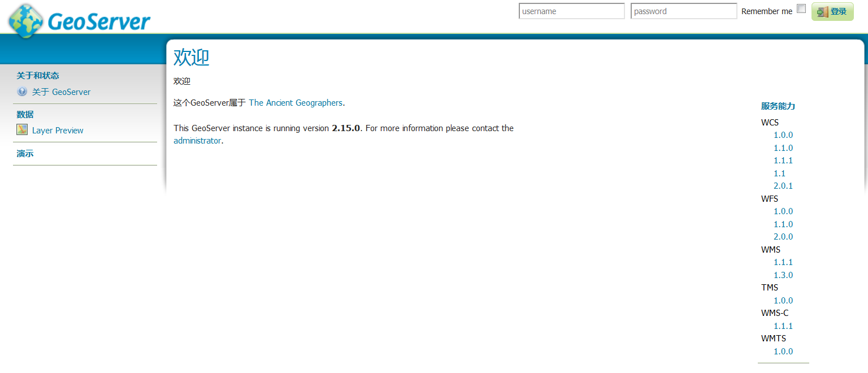Click the 关于和状态 sidebar heading
Viewport: 868px width, 373px height.
38,75
